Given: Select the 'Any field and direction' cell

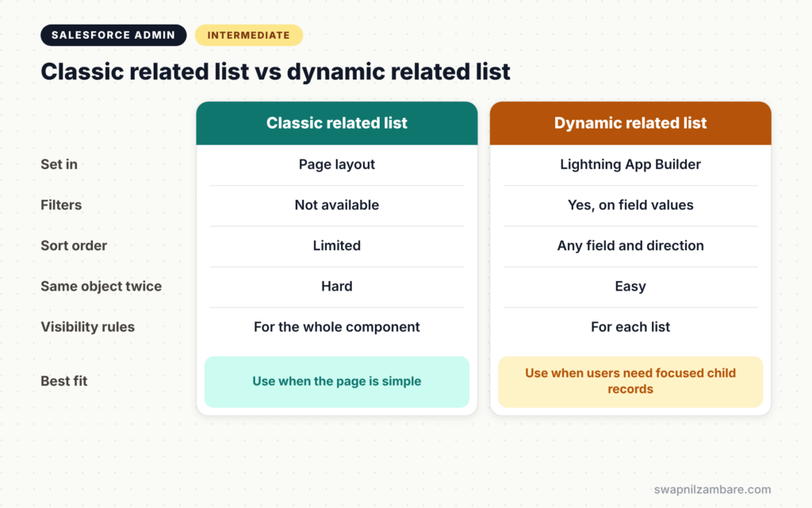Looking at the screenshot, I should (630, 246).
